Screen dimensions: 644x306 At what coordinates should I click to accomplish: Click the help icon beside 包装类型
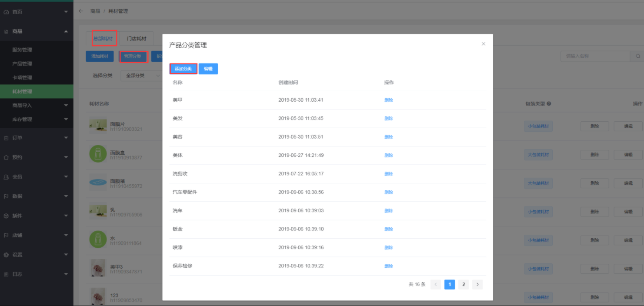click(549, 104)
